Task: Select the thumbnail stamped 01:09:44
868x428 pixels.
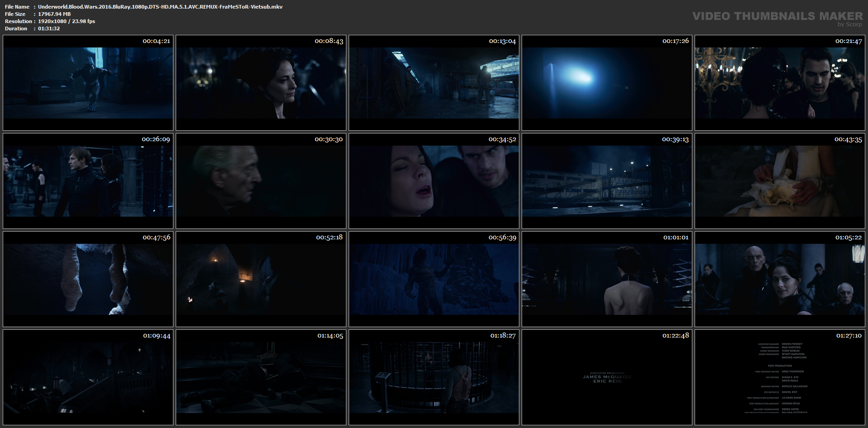Action: [88, 377]
